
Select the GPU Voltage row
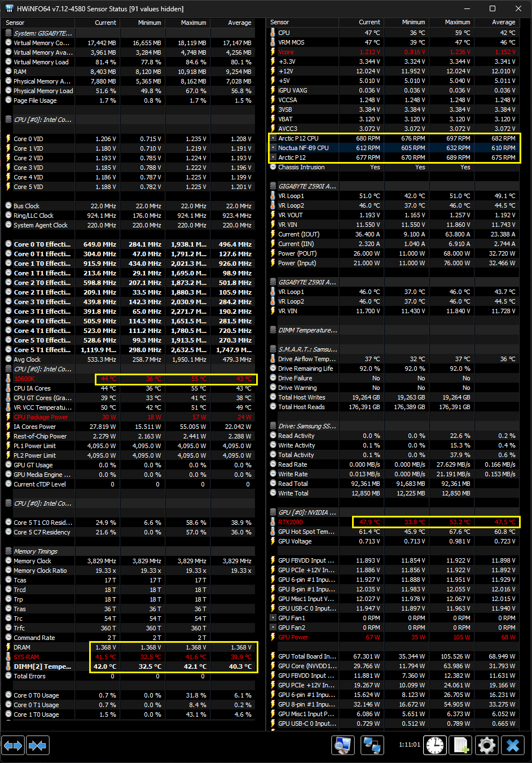pyautogui.click(x=393, y=541)
